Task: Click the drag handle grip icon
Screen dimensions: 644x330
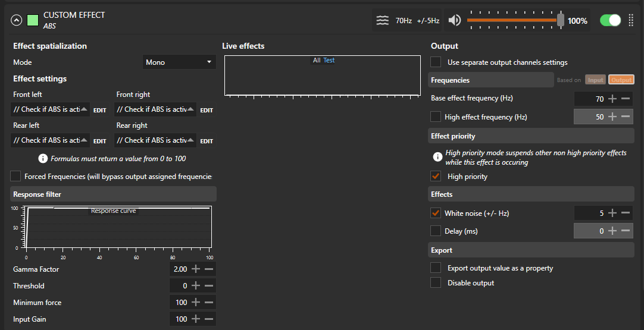Action: pyautogui.click(x=631, y=20)
